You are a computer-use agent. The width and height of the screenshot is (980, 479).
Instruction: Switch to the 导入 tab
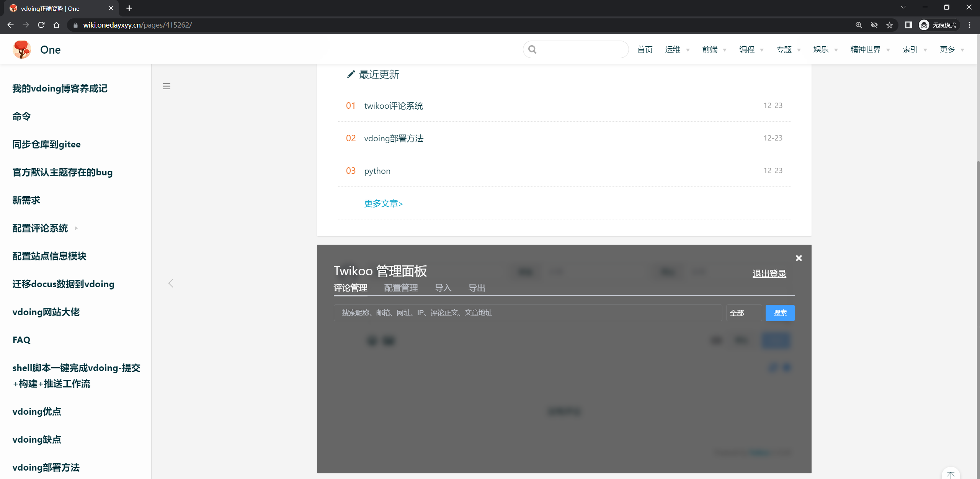tap(443, 288)
